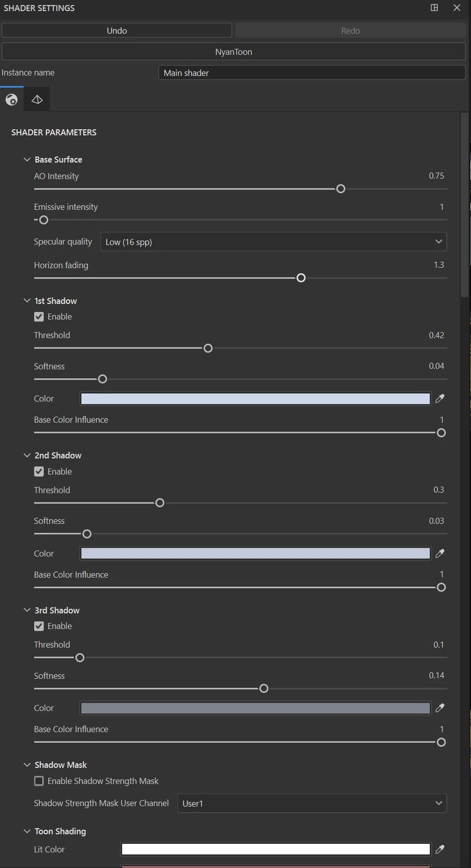Uncheck Enable under 3rd Shadow
471x868 pixels.
[x=39, y=626]
